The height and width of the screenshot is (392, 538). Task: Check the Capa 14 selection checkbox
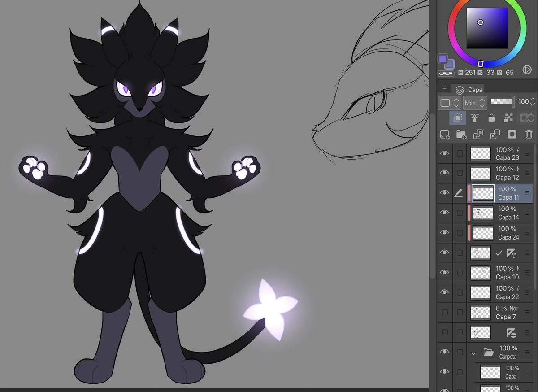tap(460, 213)
